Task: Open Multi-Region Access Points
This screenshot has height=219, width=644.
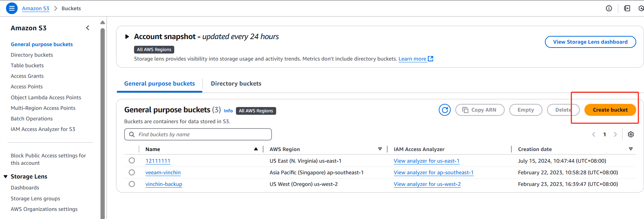Action: click(43, 108)
